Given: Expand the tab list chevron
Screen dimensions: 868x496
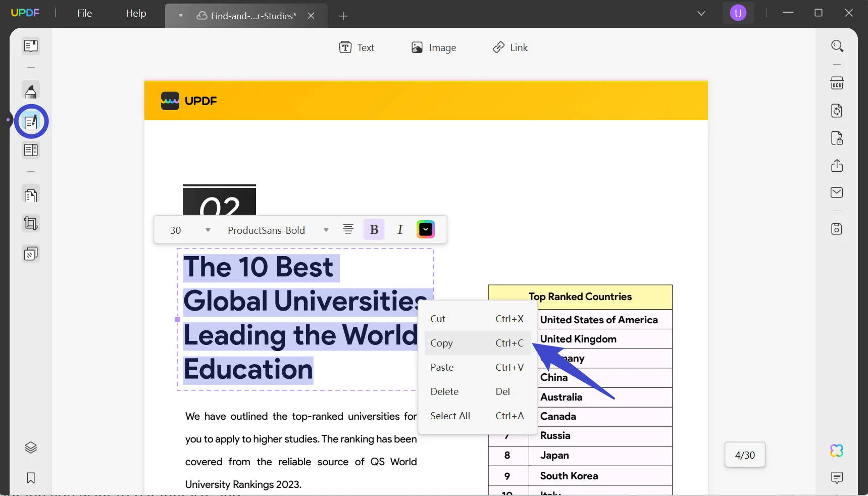Looking at the screenshot, I should (701, 14).
